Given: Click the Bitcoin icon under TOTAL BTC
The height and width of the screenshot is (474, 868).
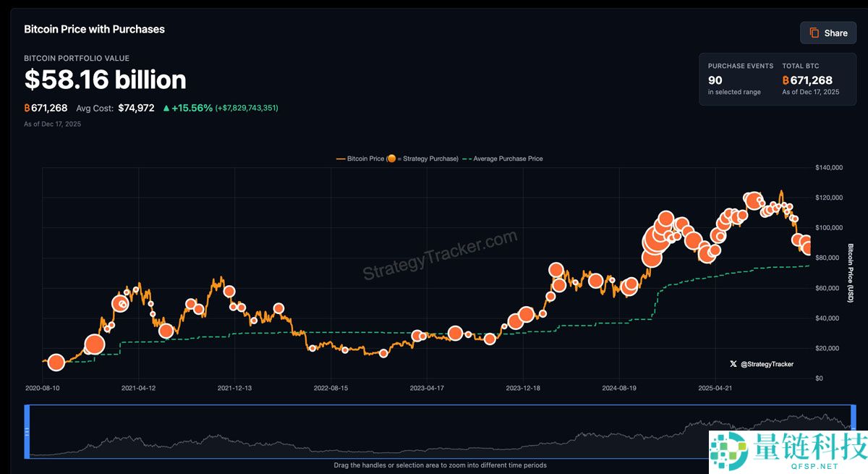Looking at the screenshot, I should click(x=785, y=80).
